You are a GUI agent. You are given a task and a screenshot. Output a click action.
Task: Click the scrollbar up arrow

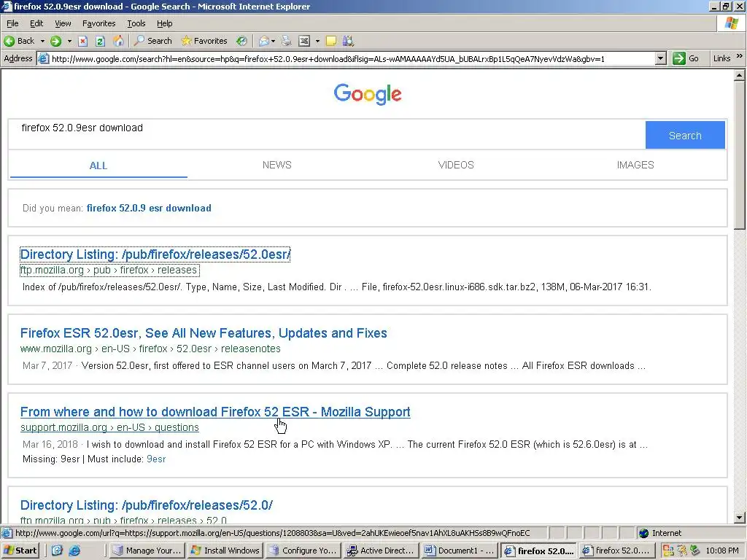(739, 75)
